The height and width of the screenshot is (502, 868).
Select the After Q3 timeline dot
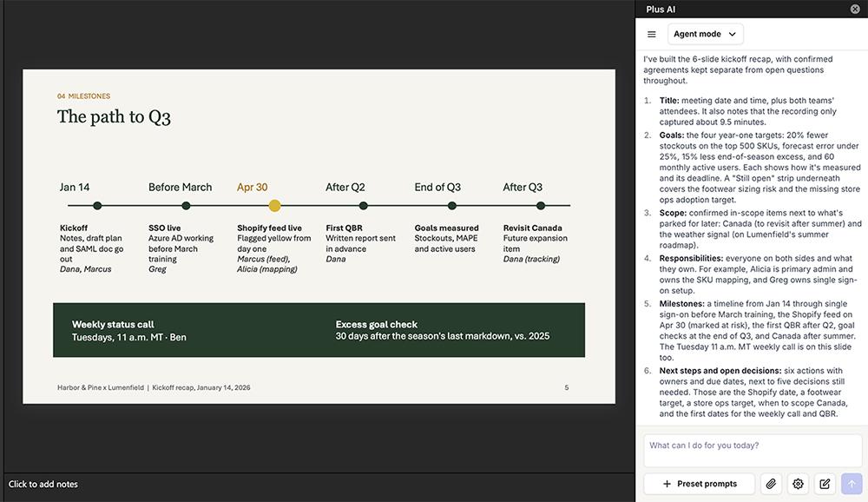point(541,206)
